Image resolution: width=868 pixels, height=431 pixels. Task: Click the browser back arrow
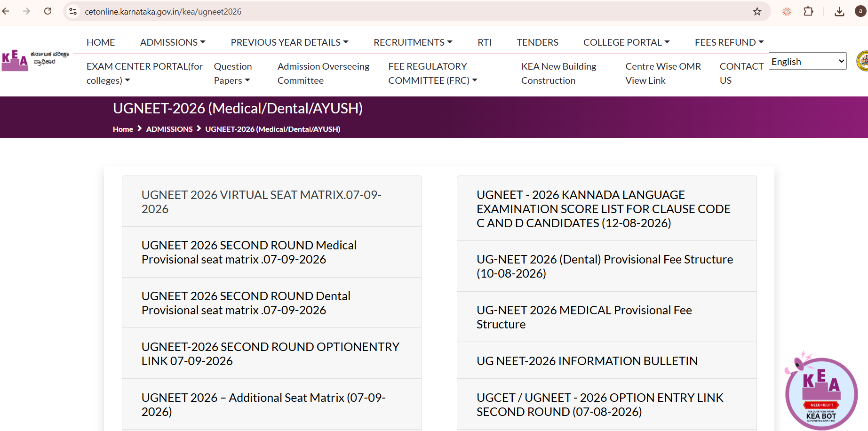6,11
